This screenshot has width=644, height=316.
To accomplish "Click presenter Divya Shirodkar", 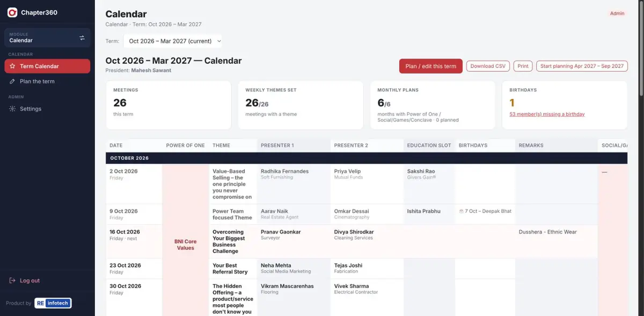I will pos(354,232).
